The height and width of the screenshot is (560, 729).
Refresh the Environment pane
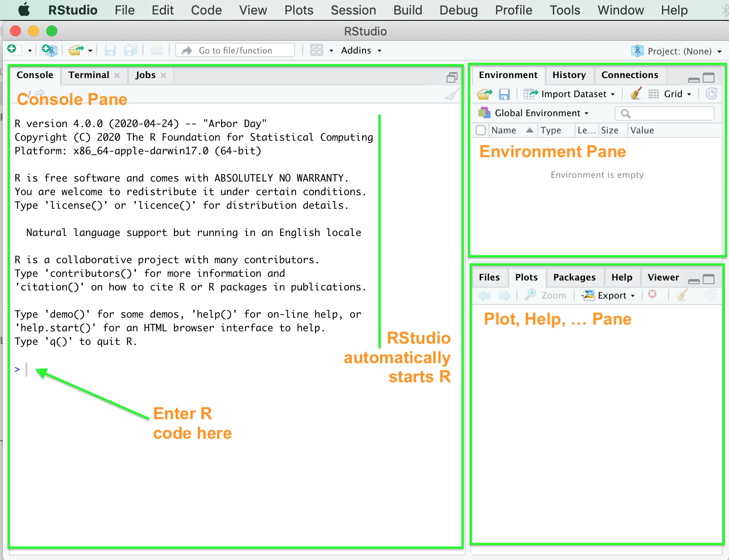click(712, 94)
